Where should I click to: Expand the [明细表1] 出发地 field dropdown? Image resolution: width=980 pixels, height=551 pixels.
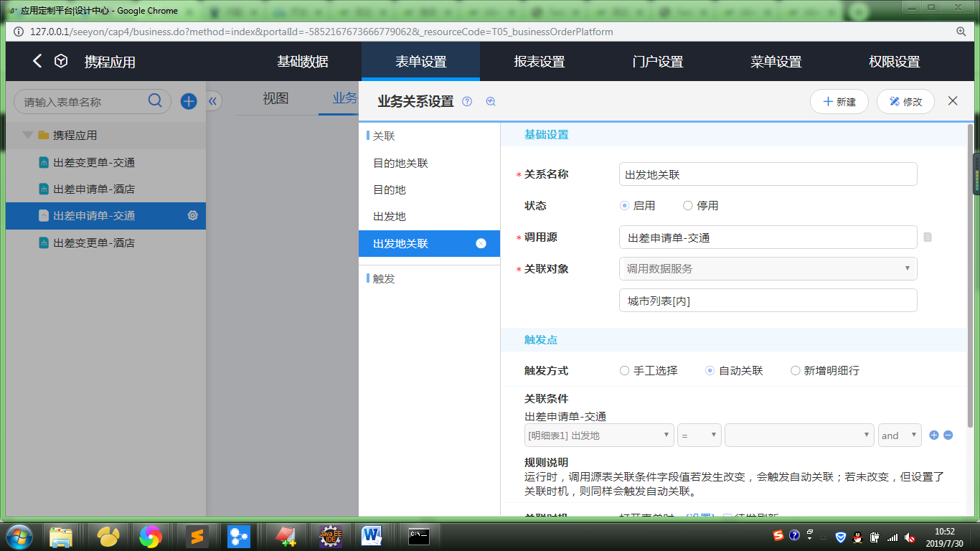(x=599, y=435)
